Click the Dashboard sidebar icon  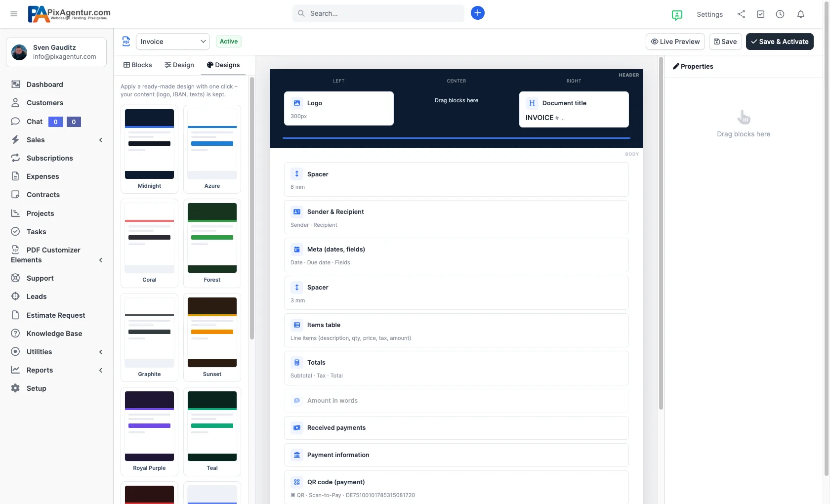click(x=16, y=84)
